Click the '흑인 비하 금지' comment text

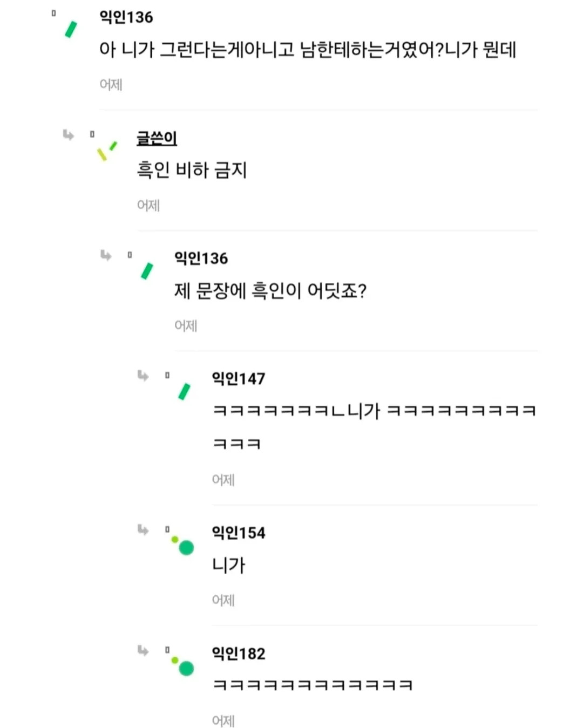tap(192, 171)
